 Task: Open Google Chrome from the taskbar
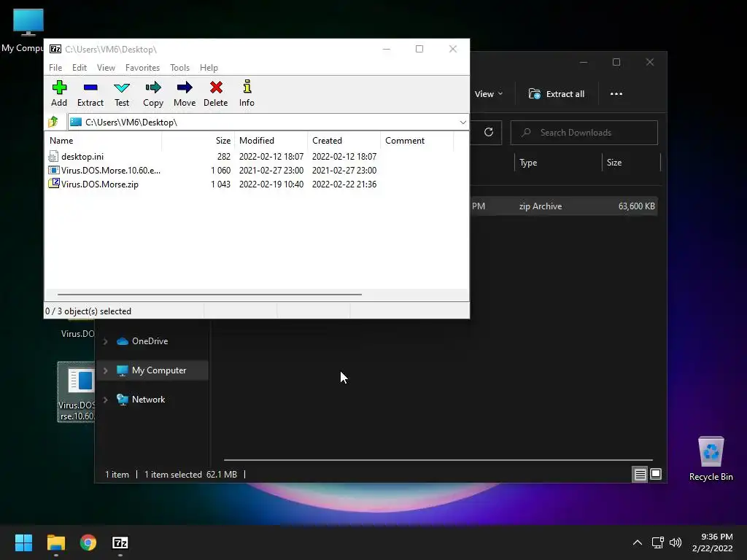coord(88,542)
